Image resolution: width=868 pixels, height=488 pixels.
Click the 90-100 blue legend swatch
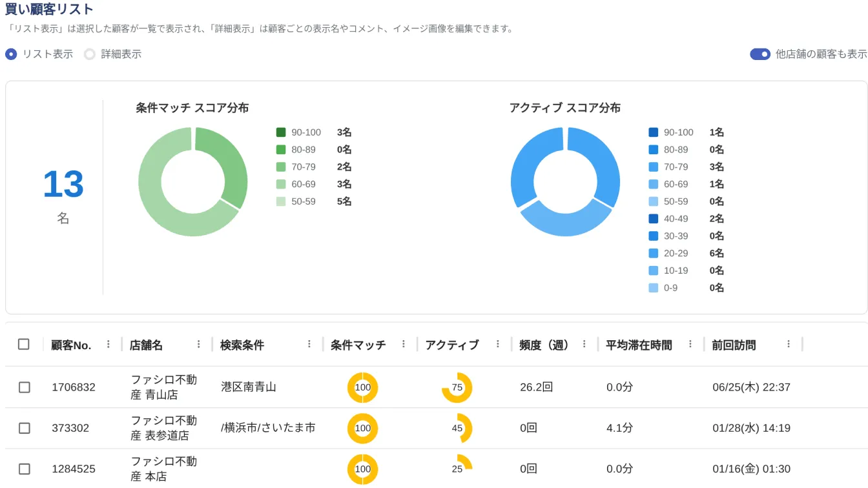pyautogui.click(x=654, y=132)
